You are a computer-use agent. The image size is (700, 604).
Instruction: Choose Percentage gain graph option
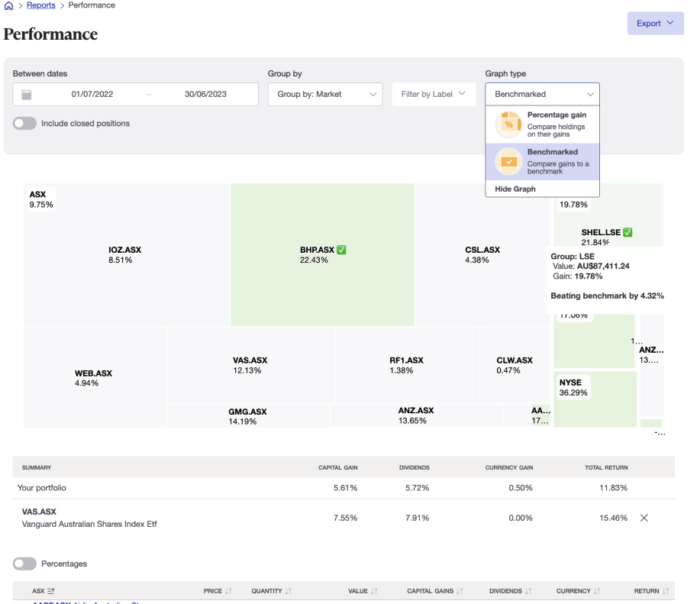542,124
